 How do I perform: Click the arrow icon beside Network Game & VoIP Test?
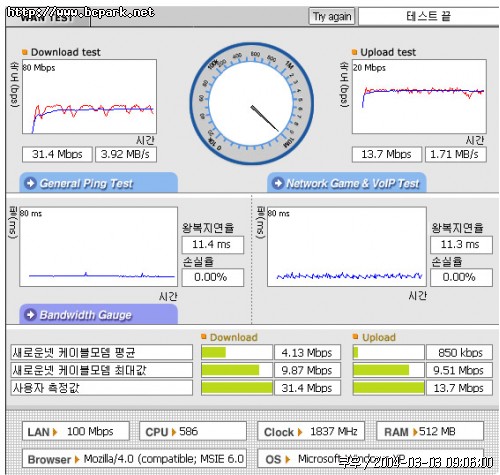click(x=278, y=183)
